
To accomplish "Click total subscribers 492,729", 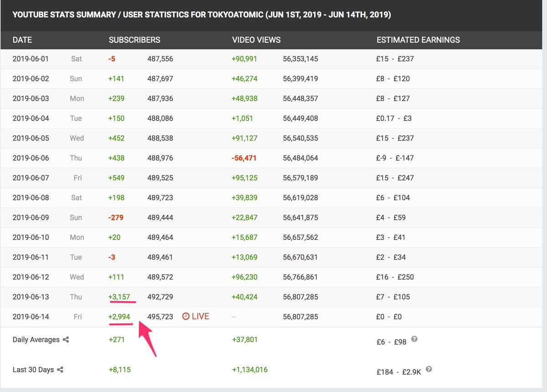I will (x=160, y=296).
